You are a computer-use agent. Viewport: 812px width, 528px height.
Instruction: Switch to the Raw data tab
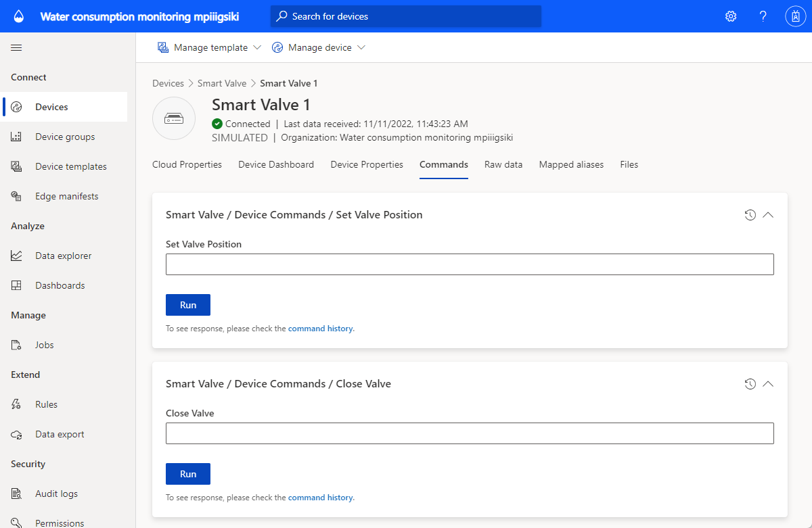[x=503, y=164]
